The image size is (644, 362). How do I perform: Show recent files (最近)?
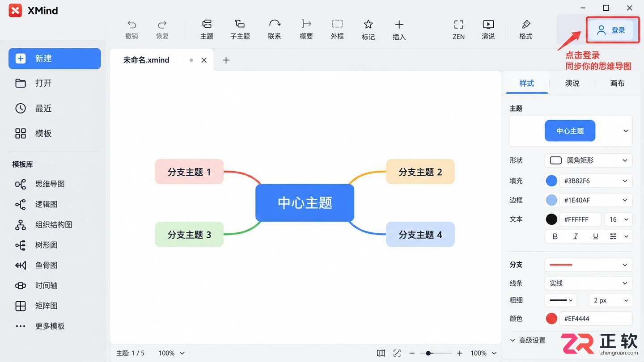point(55,109)
